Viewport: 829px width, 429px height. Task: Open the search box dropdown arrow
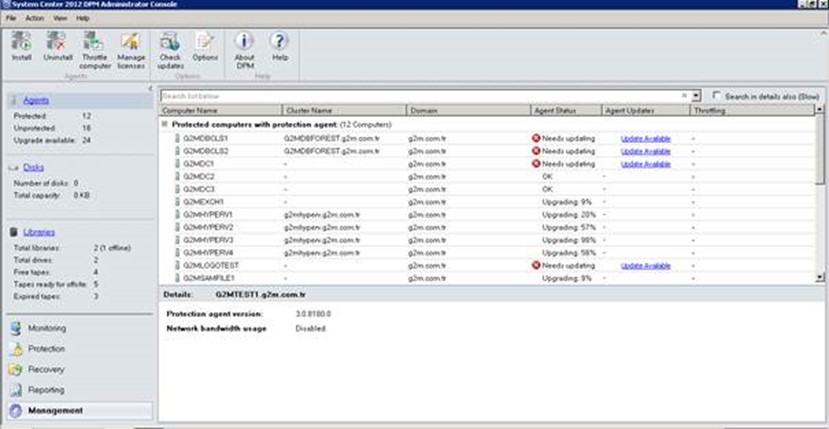[x=696, y=96]
